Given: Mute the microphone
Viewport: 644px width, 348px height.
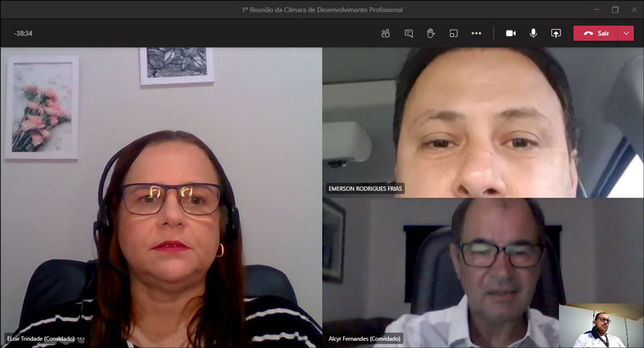Looking at the screenshot, I should coord(533,33).
